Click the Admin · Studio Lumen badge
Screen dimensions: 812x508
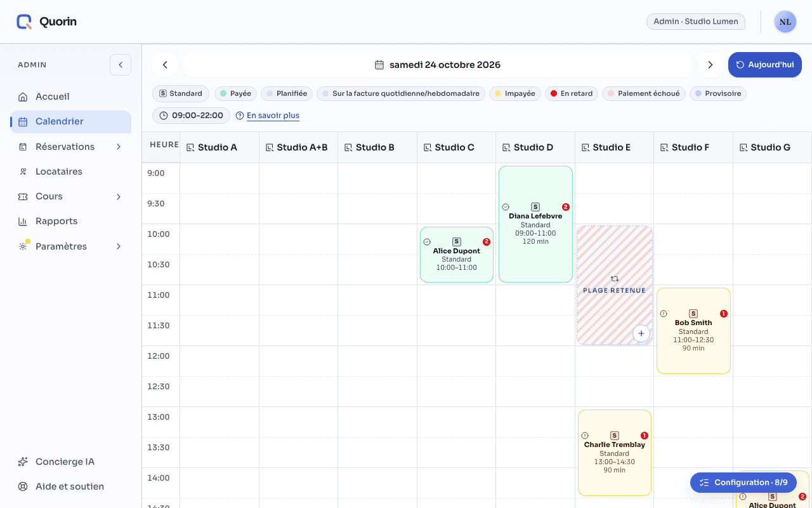coord(696,22)
